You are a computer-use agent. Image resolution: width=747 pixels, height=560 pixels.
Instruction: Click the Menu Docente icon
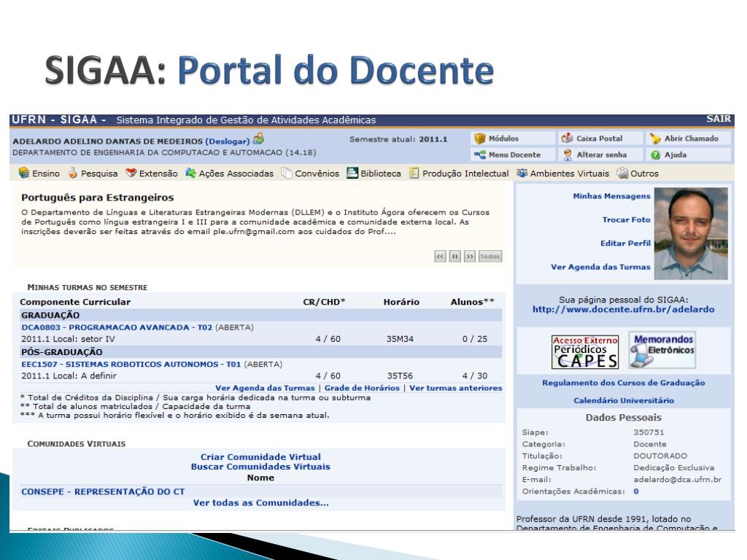tap(480, 155)
